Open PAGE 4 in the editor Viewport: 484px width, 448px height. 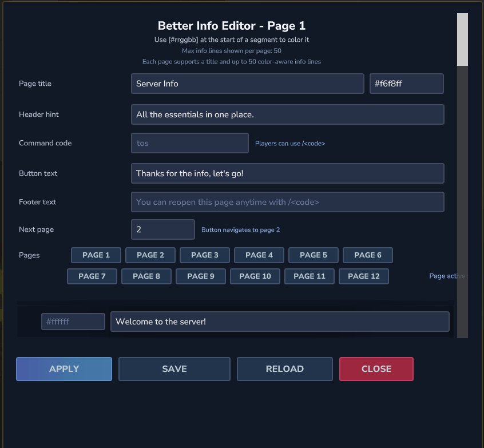click(x=259, y=255)
